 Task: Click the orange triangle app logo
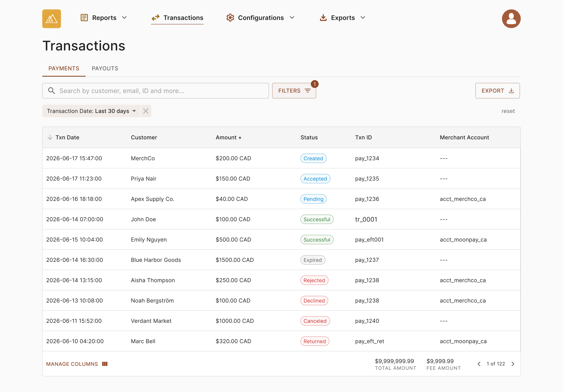pyautogui.click(x=51, y=19)
